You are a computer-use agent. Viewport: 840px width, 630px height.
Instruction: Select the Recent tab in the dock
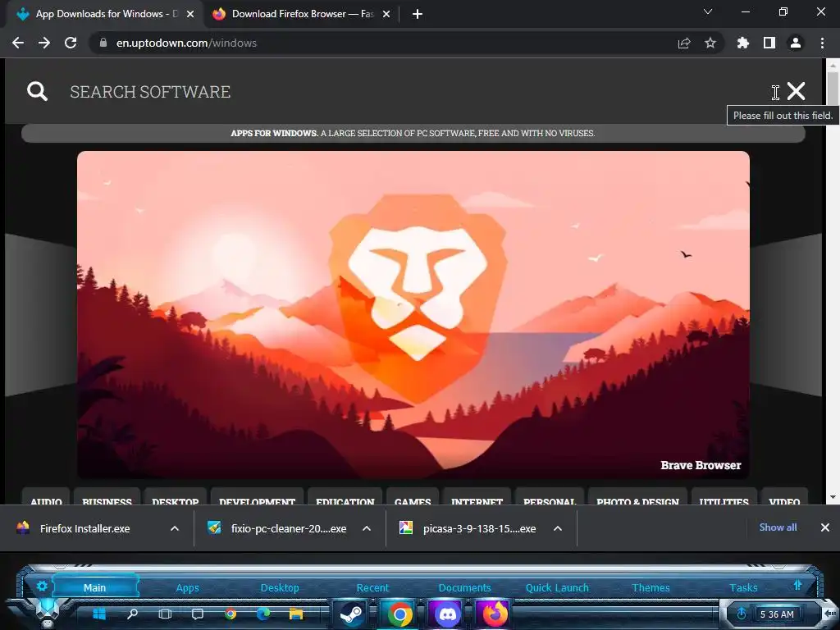click(x=373, y=587)
